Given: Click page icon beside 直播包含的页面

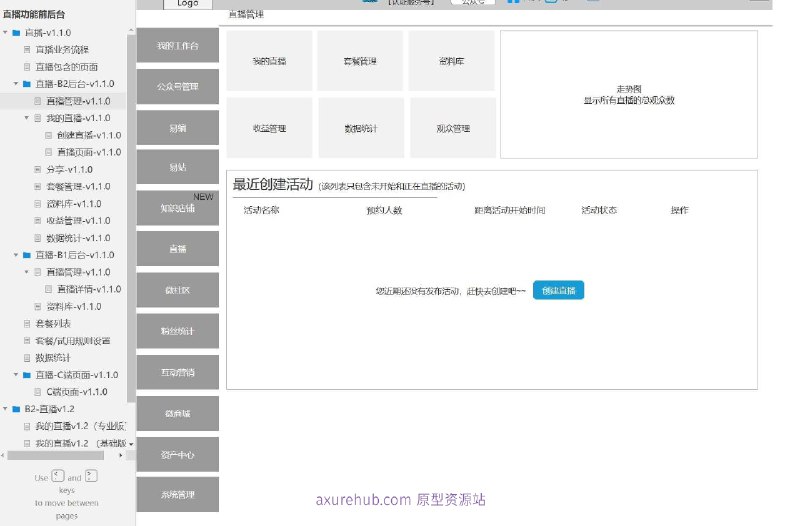Looking at the screenshot, I should 27,67.
